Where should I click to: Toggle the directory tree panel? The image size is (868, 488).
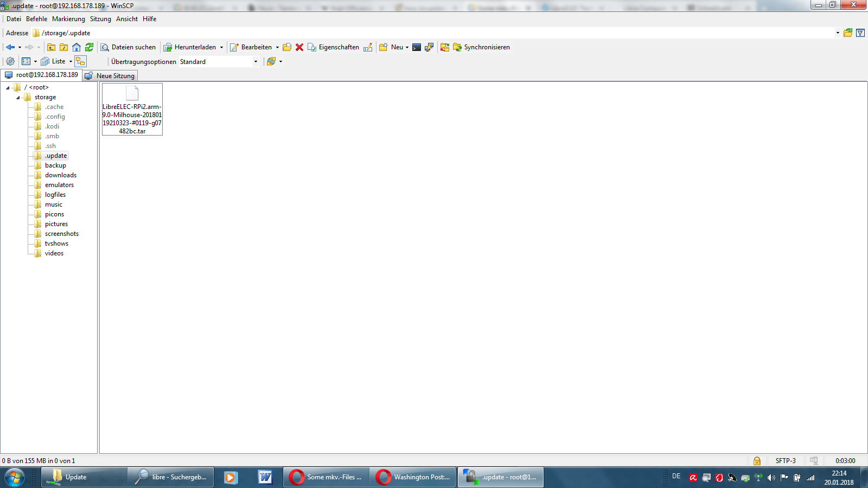click(x=80, y=61)
